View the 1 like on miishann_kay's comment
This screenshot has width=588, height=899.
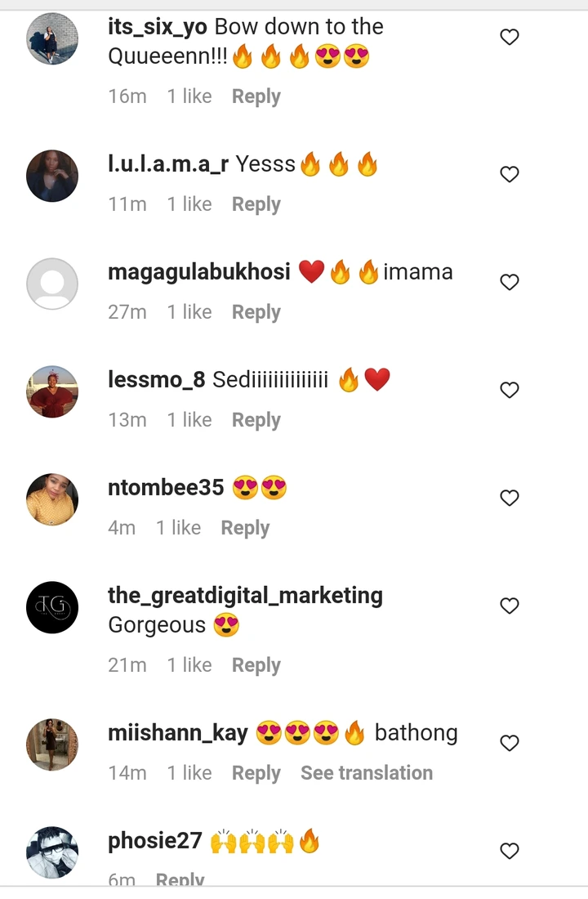189,773
